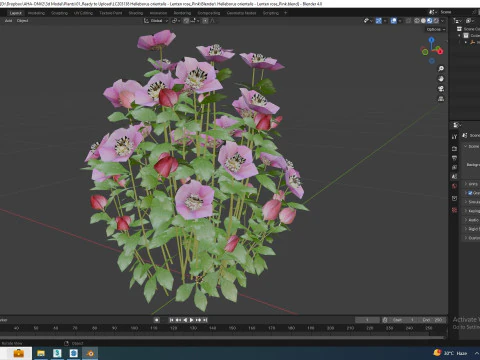Image resolution: width=480 pixels, height=360 pixels.
Task: Click the red X axis on navigation gizmo
Action: point(440,51)
